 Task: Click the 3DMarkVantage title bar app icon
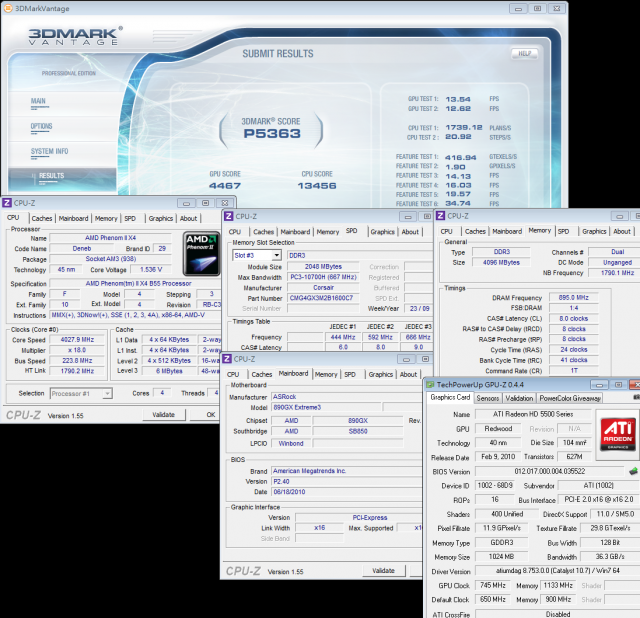(x=8, y=8)
